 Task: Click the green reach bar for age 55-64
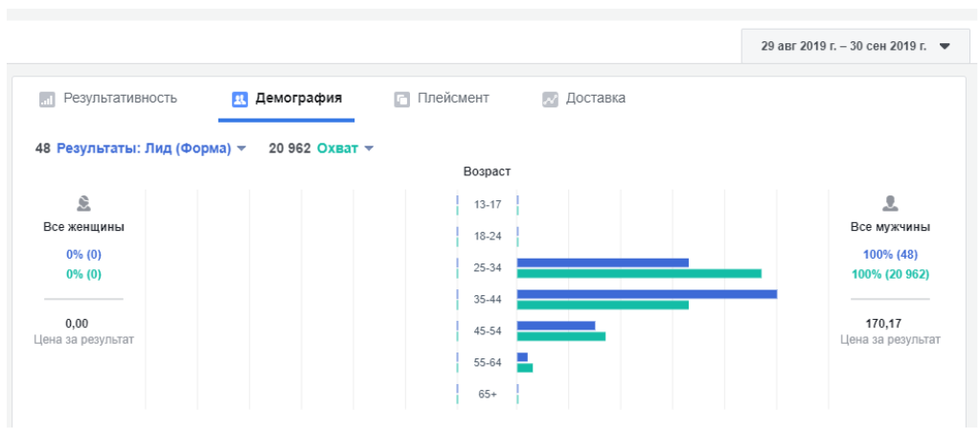525,368
